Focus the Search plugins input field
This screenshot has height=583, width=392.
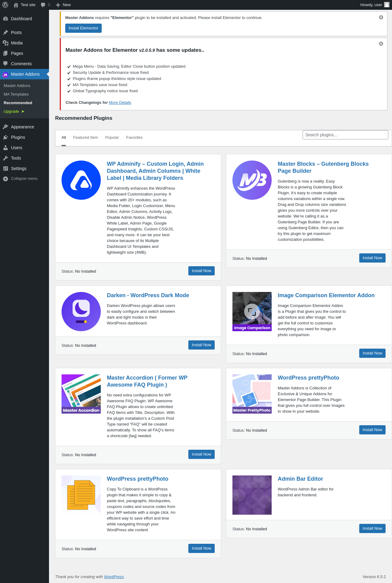pyautogui.click(x=345, y=135)
